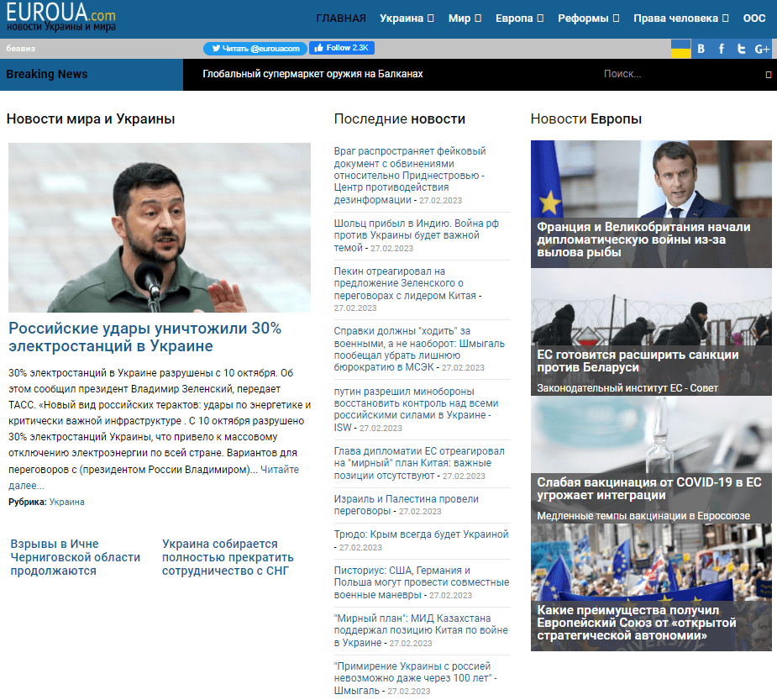Open card on weak COVID-19 vaccination in EU
The height and width of the screenshot is (700, 777).
[651, 460]
